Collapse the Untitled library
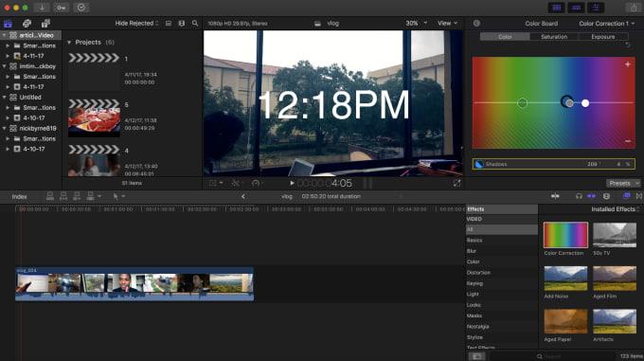The width and height of the screenshot is (644, 361). [4, 98]
